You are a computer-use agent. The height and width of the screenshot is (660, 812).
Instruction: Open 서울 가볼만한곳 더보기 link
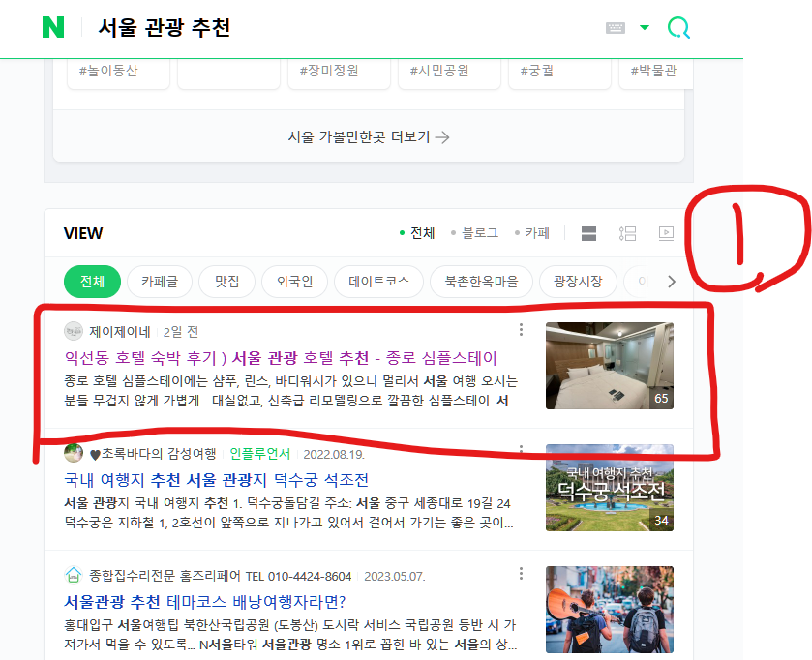[x=369, y=137]
